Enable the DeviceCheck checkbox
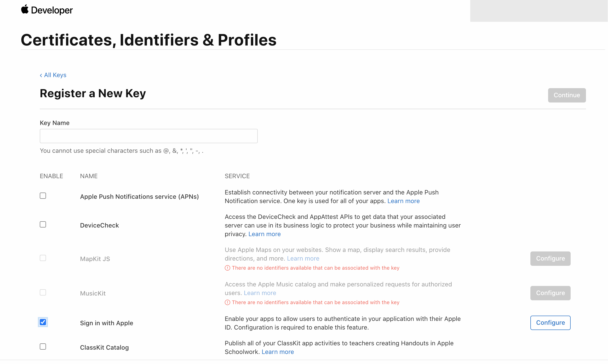 43,224
